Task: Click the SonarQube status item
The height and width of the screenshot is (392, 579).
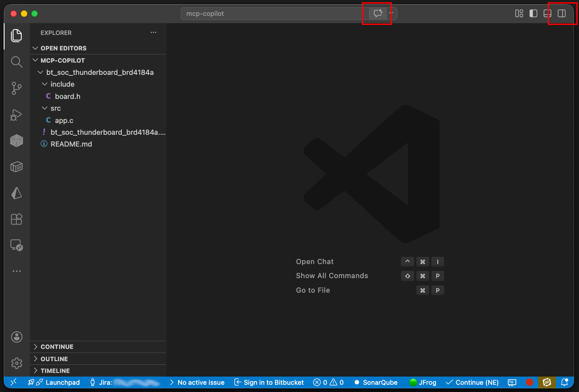Action: click(376, 382)
